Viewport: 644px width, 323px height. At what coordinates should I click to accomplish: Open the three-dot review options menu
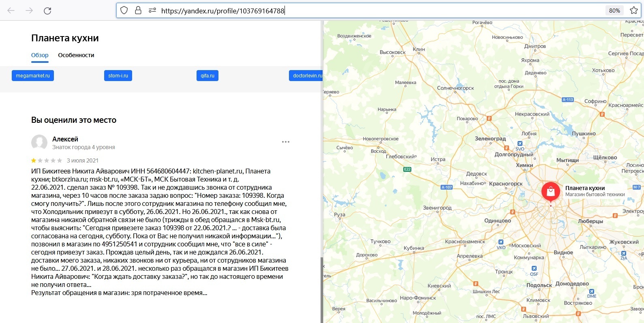point(286,142)
